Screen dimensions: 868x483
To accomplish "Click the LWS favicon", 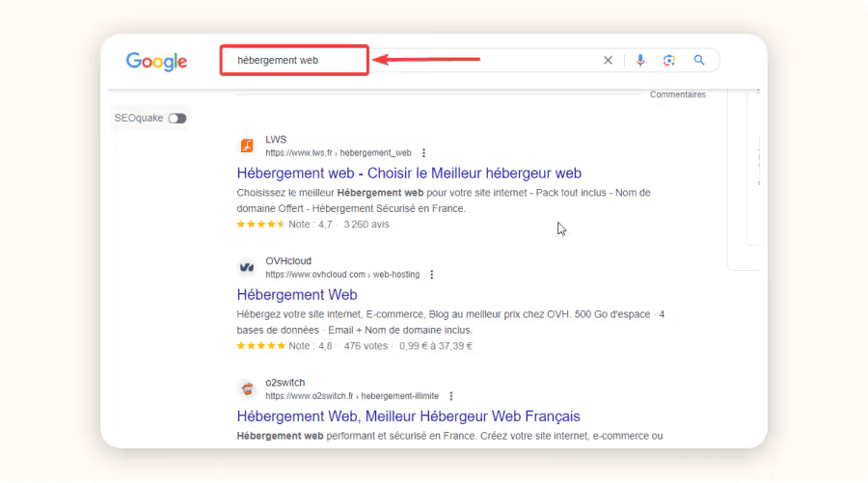I will tap(247, 146).
